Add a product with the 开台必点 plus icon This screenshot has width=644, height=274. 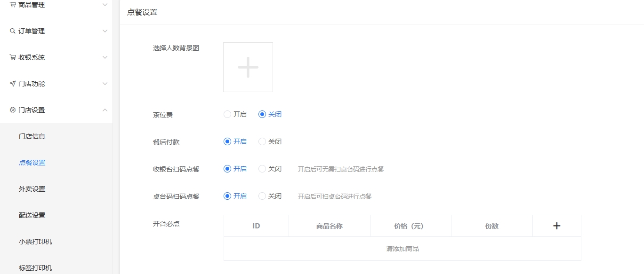pos(556,226)
